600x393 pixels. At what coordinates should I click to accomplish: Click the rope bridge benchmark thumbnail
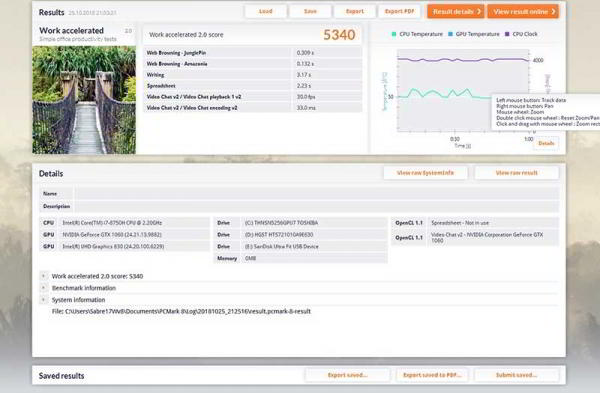click(84, 100)
